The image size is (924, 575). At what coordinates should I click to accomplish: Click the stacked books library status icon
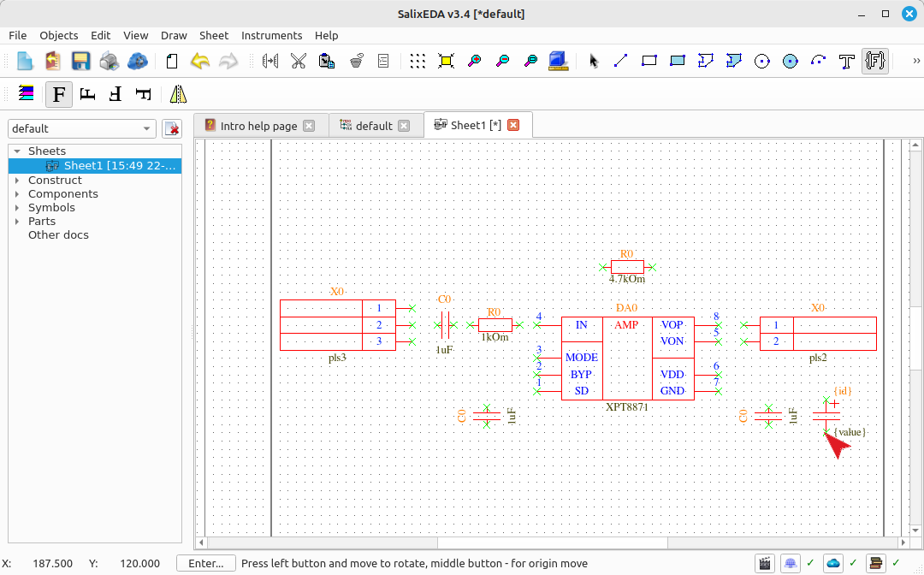pos(876,563)
